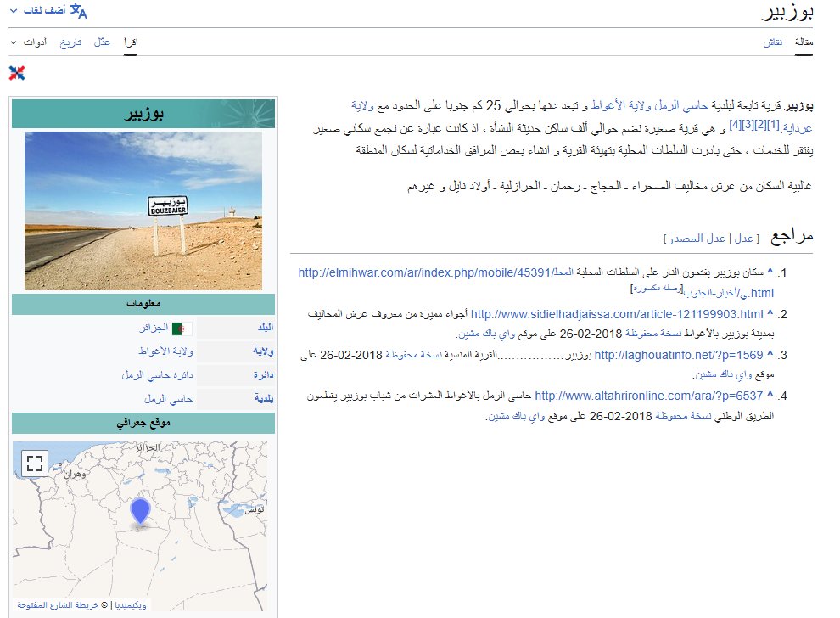Image resolution: width=840 pixels, height=618 pixels.
Task: Open نسخة محفوظة archive link in reference 3
Action: 413,355
